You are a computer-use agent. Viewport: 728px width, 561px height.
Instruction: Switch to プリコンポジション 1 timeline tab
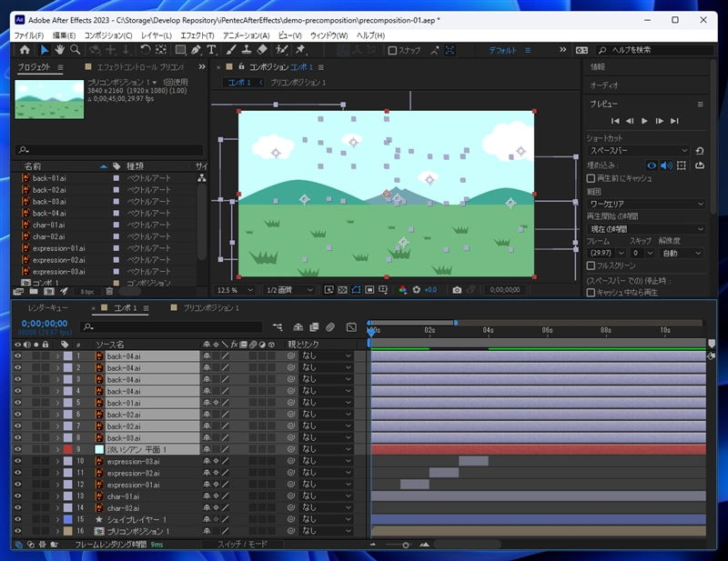pos(211,307)
